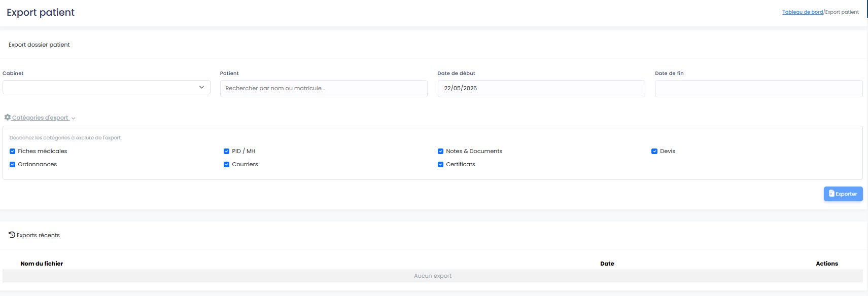The height and width of the screenshot is (296, 868).
Task: Uncheck Notes & Documents category
Action: click(x=441, y=151)
